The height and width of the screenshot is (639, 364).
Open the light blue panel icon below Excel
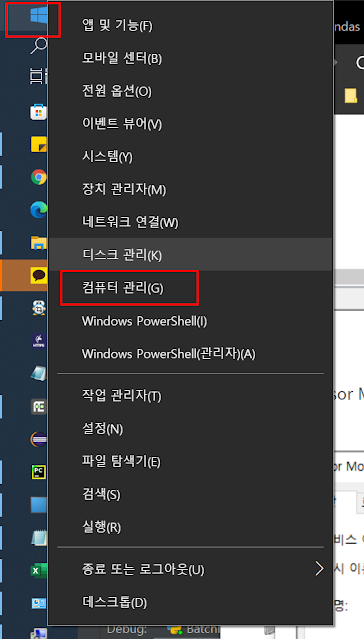tap(39, 604)
